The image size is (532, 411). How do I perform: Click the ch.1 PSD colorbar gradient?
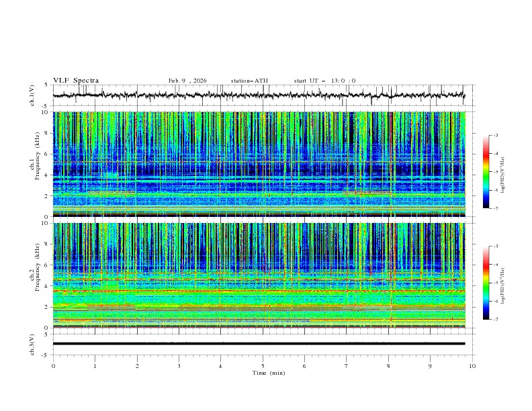tap(486, 172)
